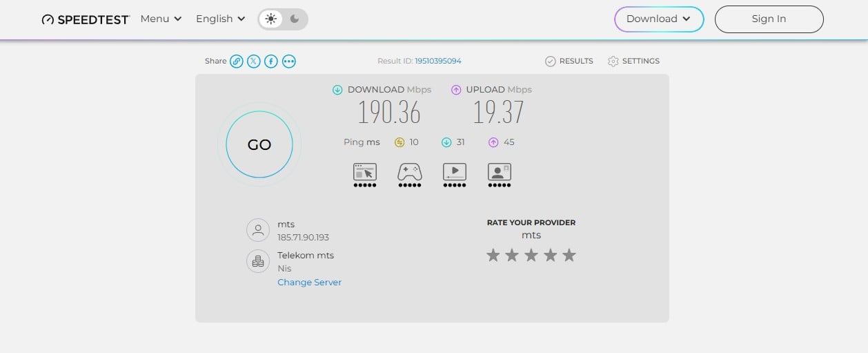Click the Sign In button
Viewport: 868px width, 353px height.
(769, 19)
